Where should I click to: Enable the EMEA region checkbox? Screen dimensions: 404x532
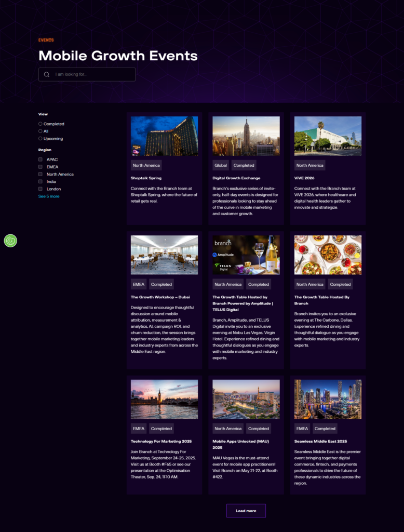[x=41, y=167]
